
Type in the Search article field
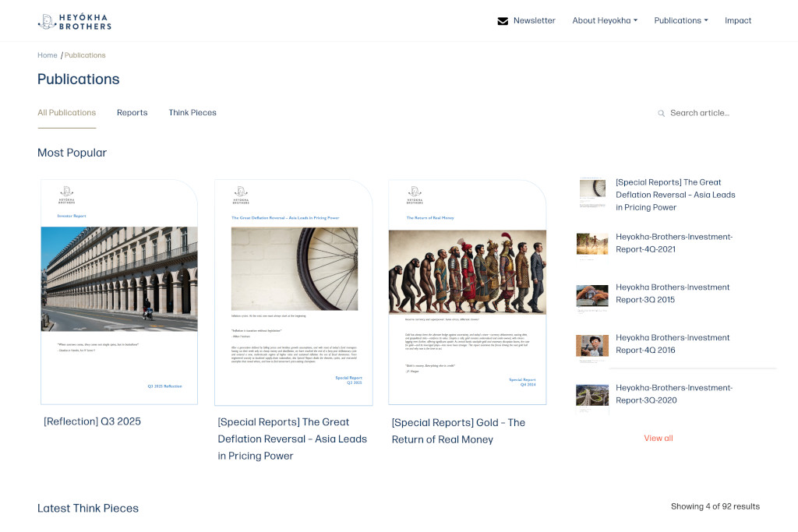(x=709, y=113)
